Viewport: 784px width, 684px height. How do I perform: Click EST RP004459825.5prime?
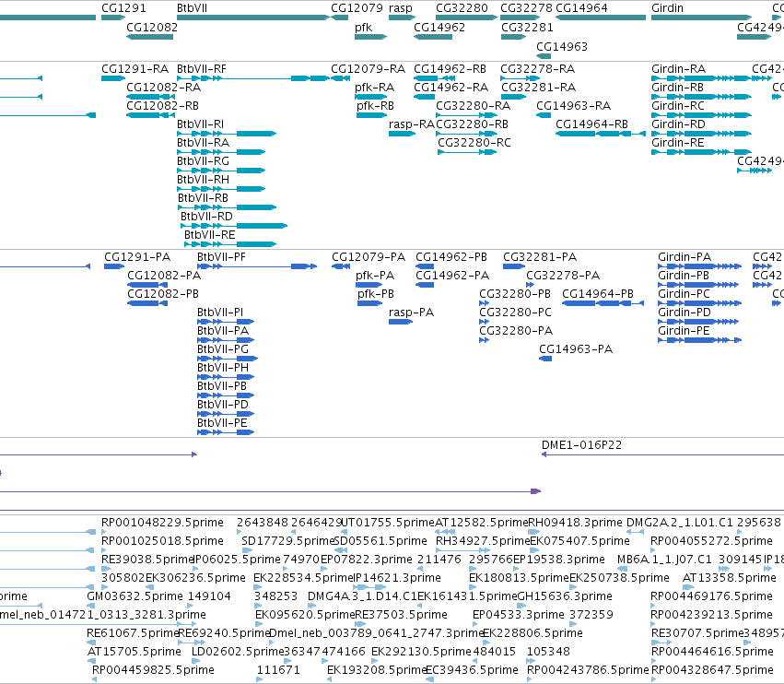coord(153,669)
